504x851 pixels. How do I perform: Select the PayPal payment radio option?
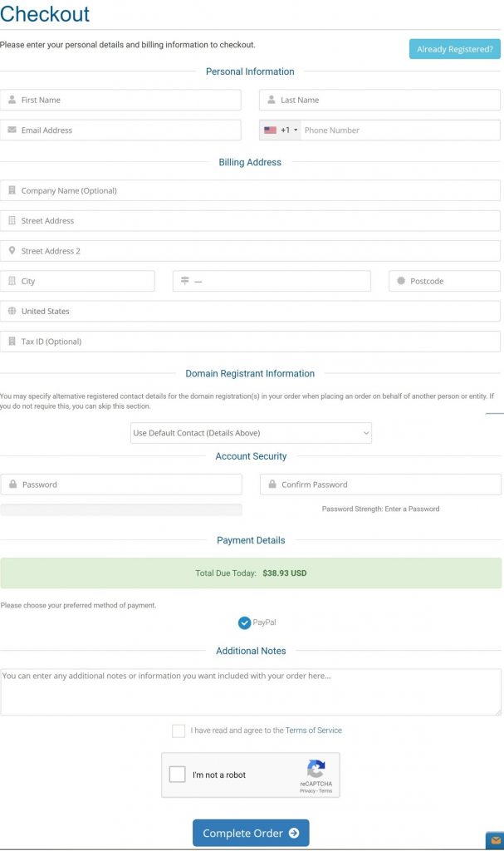coord(245,622)
